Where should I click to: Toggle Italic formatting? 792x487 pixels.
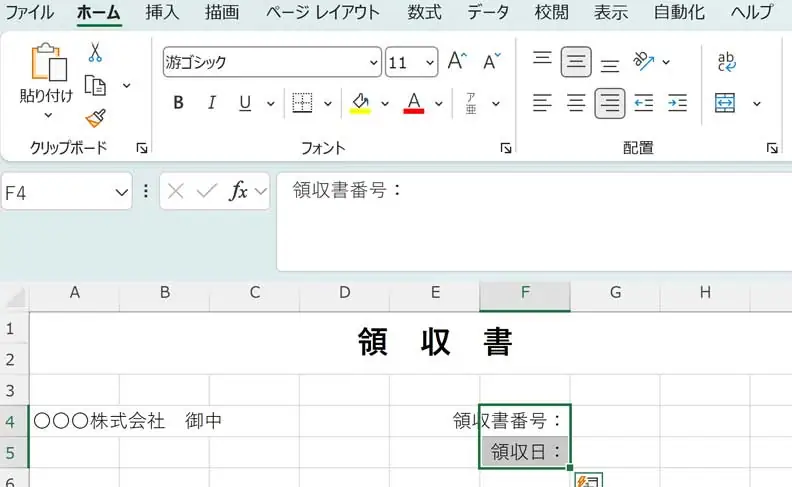[212, 103]
